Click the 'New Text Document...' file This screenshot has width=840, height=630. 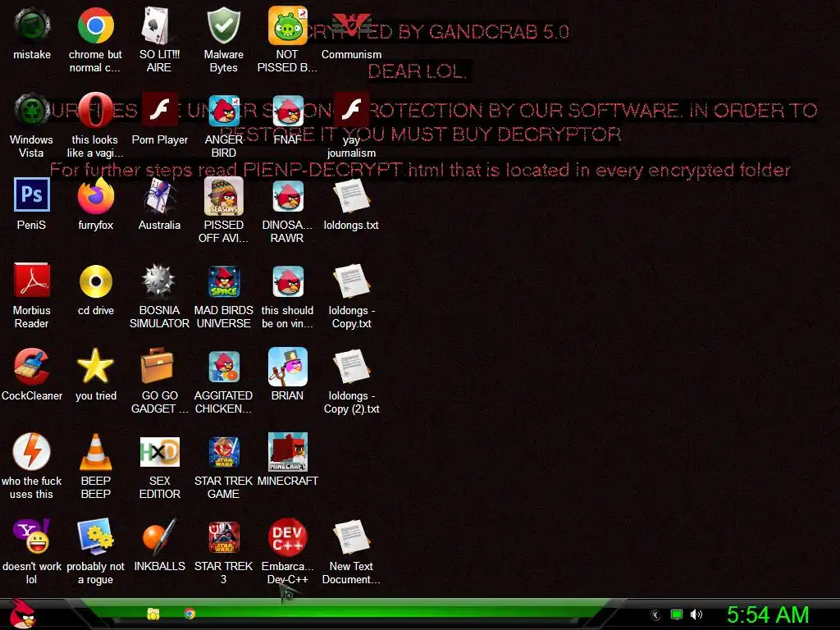point(351,536)
